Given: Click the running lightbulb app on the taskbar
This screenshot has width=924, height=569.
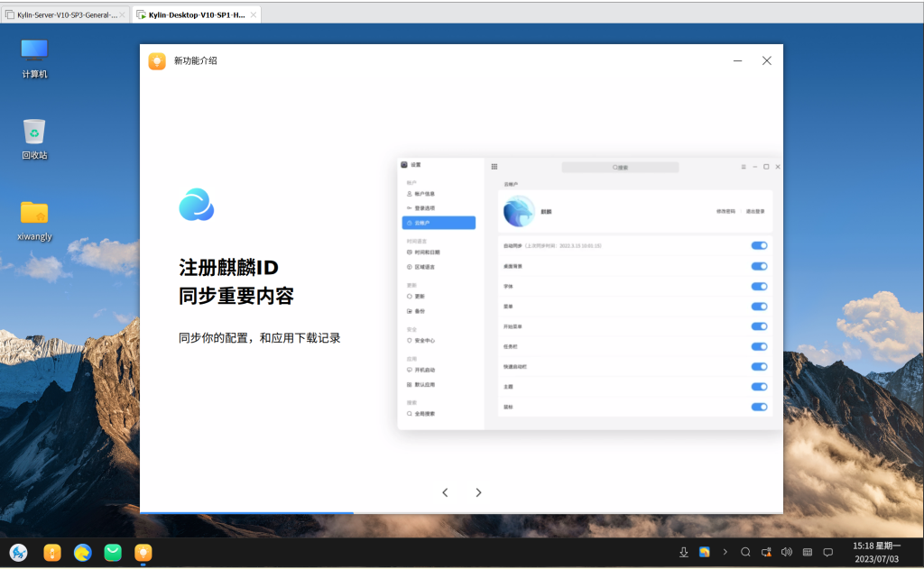Looking at the screenshot, I should 143,553.
